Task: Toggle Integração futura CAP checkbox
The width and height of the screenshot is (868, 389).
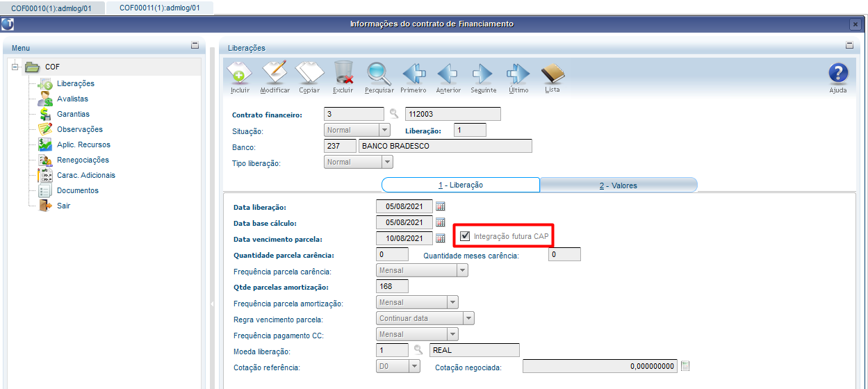Action: (x=466, y=236)
